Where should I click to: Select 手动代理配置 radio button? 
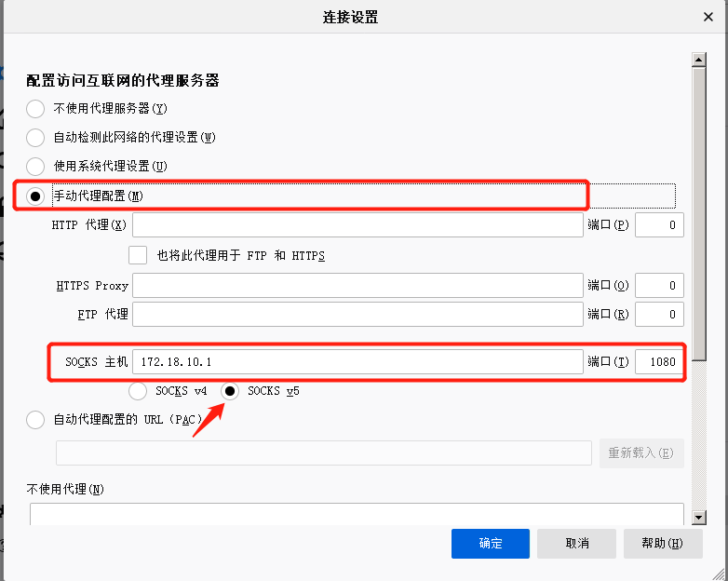[x=35, y=196]
